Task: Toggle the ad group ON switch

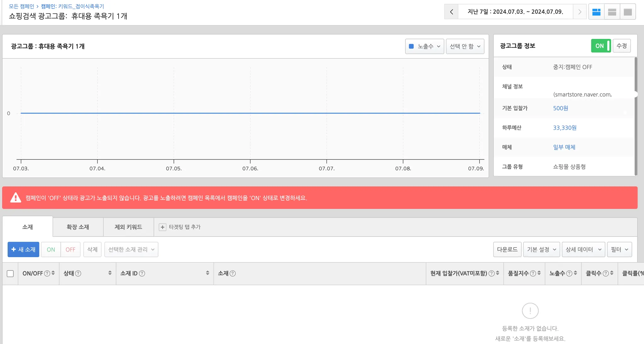Action: (x=601, y=46)
